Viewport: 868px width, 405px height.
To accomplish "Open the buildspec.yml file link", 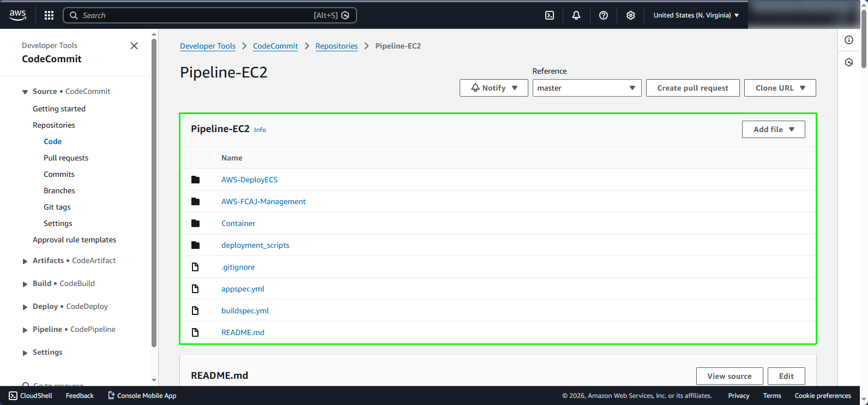I will [245, 311].
